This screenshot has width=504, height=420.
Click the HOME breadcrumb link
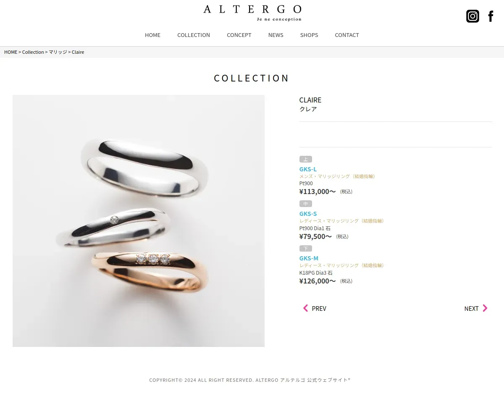click(x=11, y=52)
